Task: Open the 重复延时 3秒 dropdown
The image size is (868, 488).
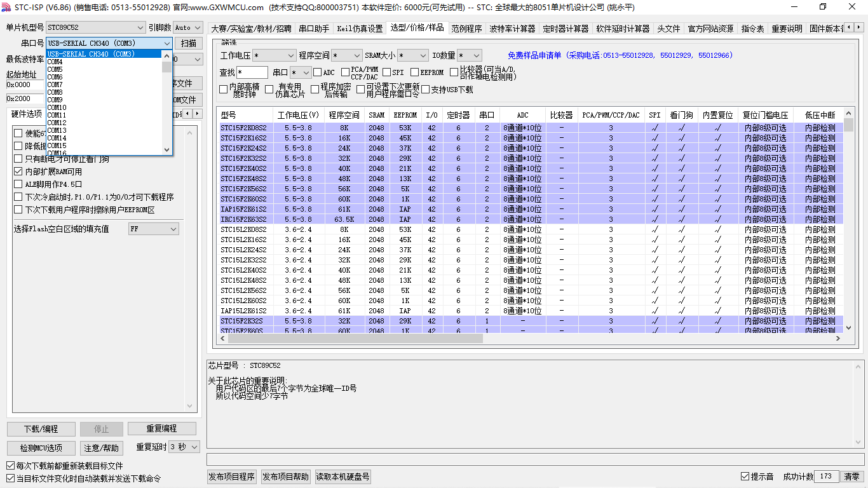Action: tap(184, 447)
